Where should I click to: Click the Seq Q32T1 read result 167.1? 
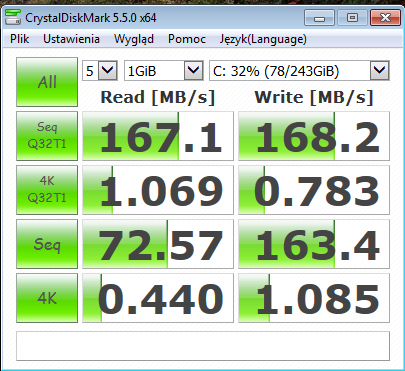[158, 136]
